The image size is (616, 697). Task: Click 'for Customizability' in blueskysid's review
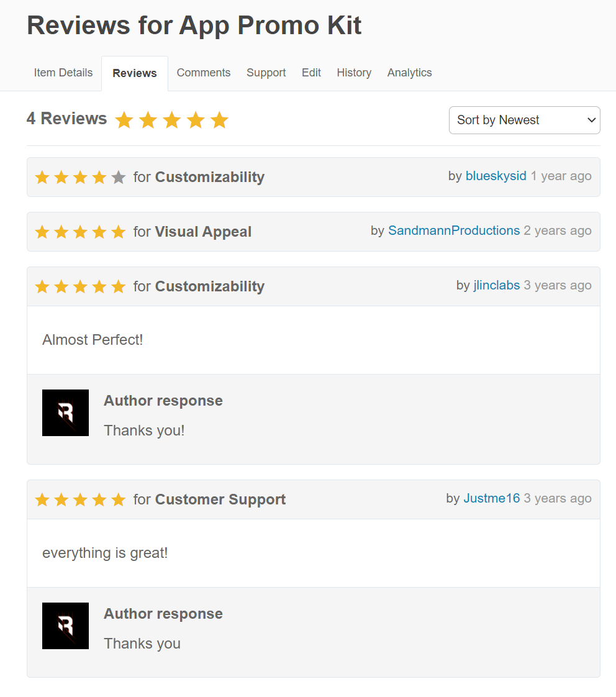pos(199,177)
